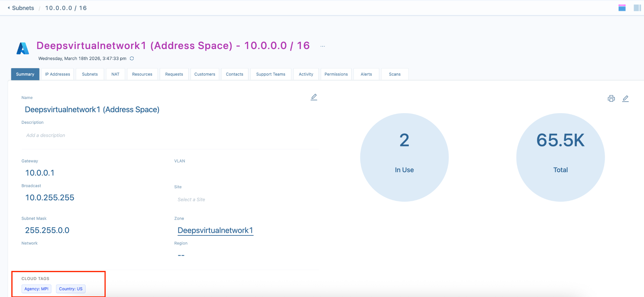Image resolution: width=644 pixels, height=297 pixels.
Task: Switch to the Resources tab
Action: [x=142, y=74]
